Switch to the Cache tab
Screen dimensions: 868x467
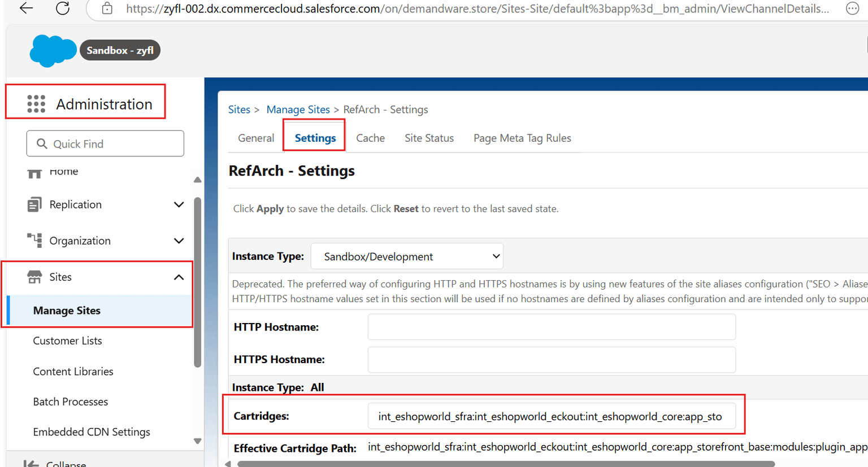coord(371,138)
